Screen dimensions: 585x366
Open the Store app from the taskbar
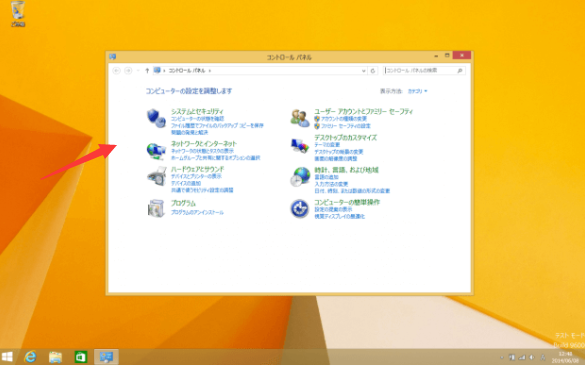80,357
